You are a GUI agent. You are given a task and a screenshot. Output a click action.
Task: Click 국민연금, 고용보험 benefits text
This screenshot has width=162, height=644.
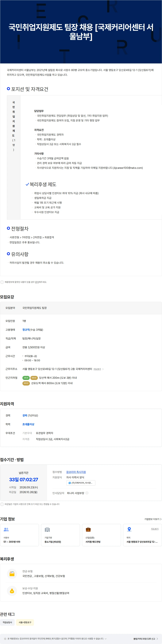click(44, 576)
